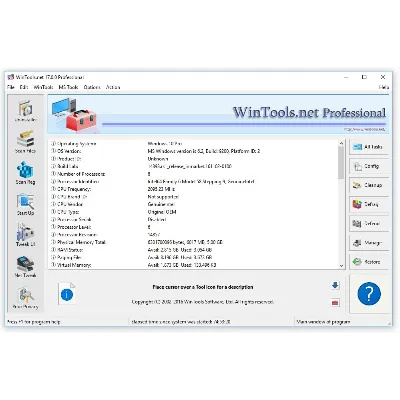Click the info icon beside Processor Level
The height and width of the screenshot is (400, 400).
coord(53,227)
